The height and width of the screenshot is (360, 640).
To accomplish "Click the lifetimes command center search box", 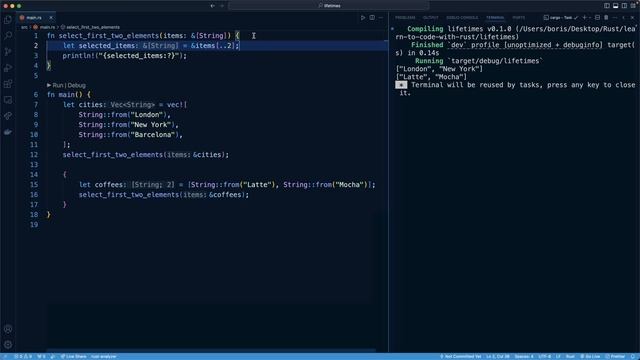I will click(x=329, y=6).
